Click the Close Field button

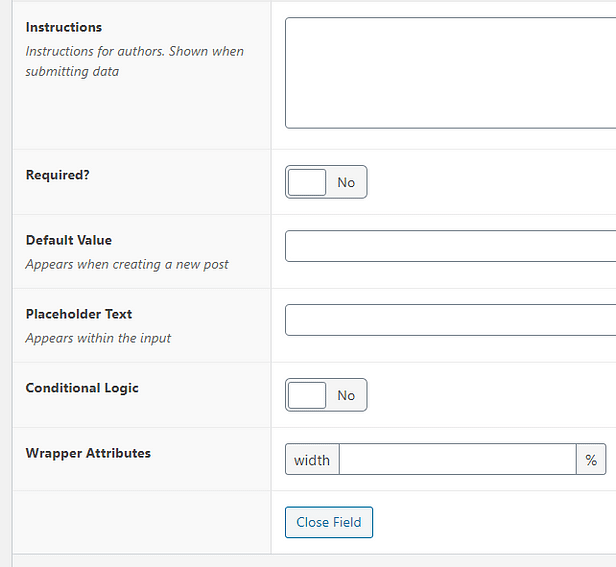[329, 523]
